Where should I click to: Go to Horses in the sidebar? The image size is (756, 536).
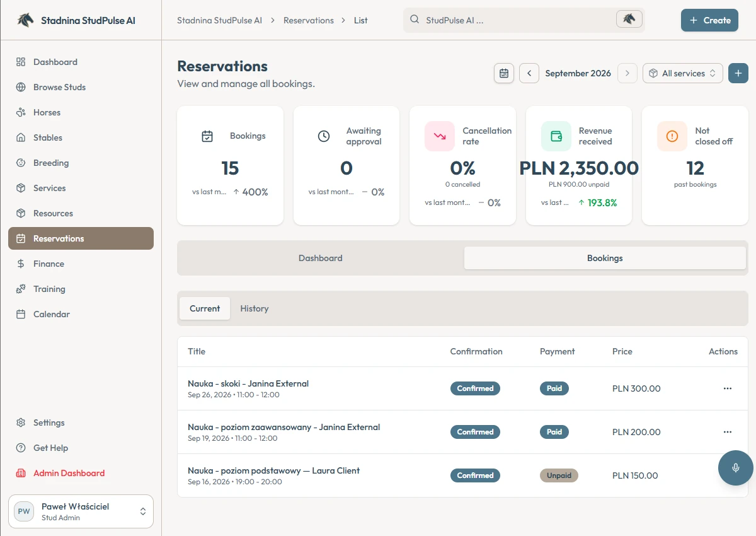point(81,112)
